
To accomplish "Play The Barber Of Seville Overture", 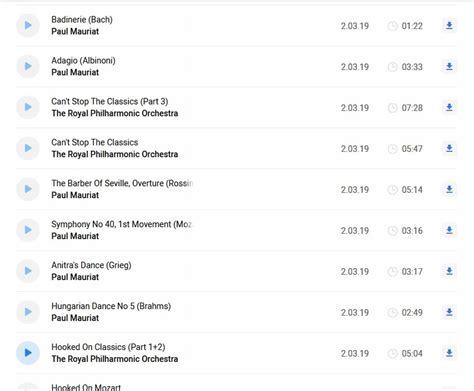I will (28, 189).
